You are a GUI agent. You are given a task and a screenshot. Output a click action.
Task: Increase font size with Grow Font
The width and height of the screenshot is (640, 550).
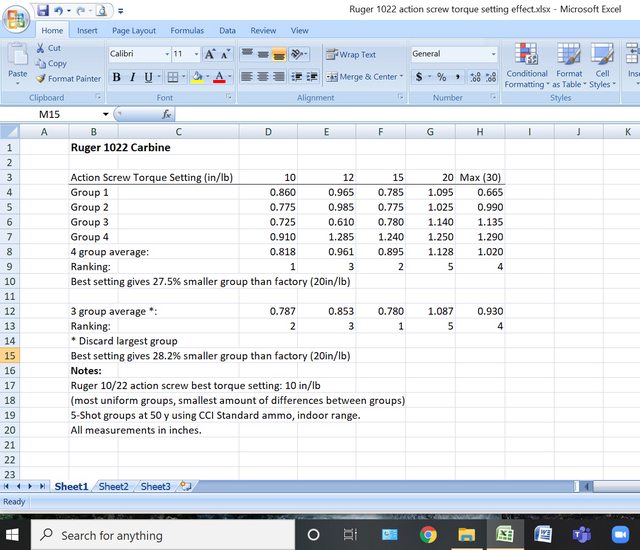(x=210, y=54)
